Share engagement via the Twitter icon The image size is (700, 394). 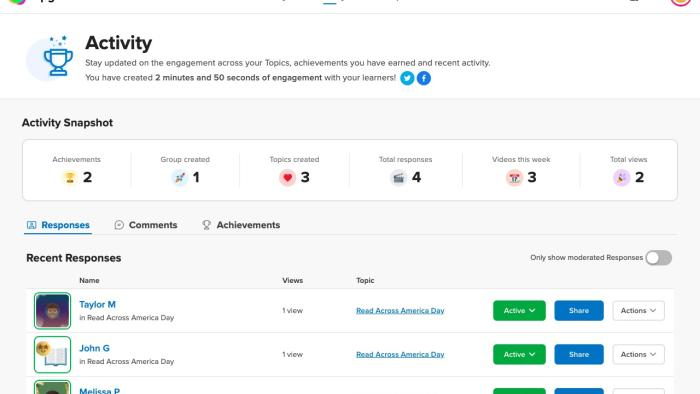click(407, 78)
